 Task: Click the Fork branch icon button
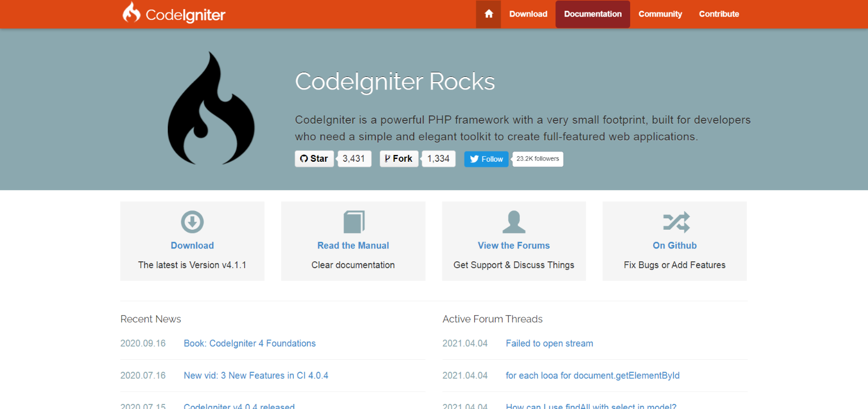tap(398, 158)
